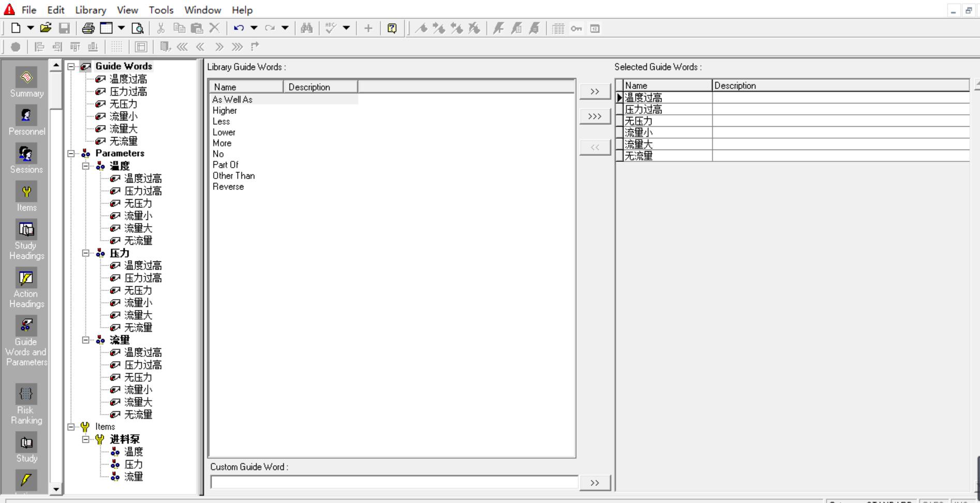Click the New document toolbar icon

click(x=16, y=28)
